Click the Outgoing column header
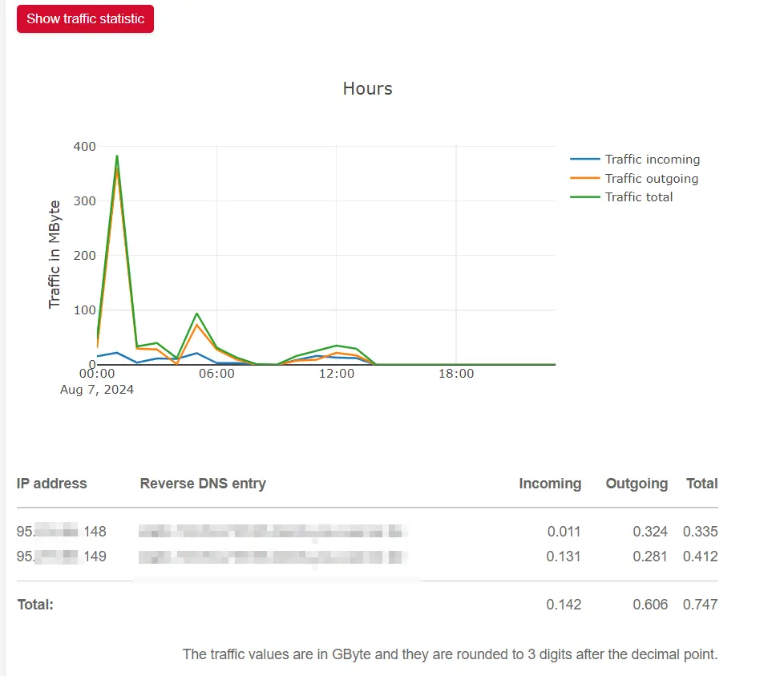This screenshot has height=676, width=784. point(636,484)
